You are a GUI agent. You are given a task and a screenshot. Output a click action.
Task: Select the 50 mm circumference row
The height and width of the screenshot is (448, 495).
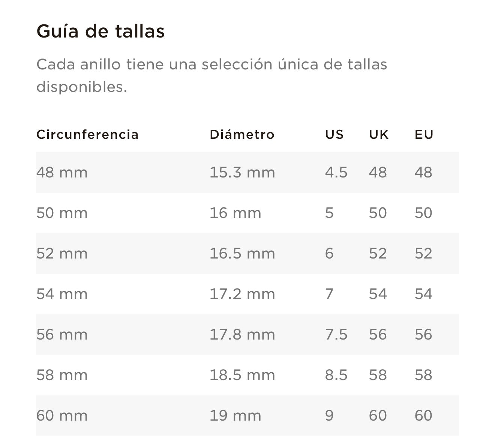click(247, 213)
